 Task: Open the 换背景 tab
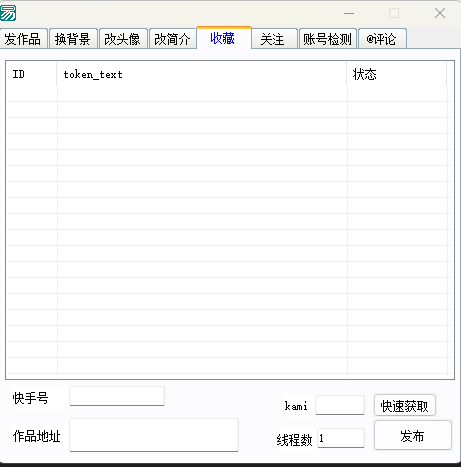pyautogui.click(x=73, y=39)
